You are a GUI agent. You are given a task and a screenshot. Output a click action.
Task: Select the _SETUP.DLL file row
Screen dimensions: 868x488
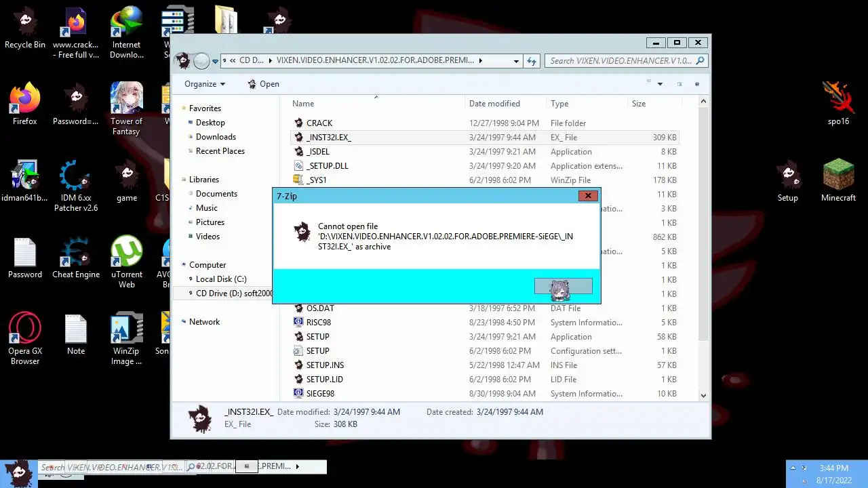click(x=484, y=166)
